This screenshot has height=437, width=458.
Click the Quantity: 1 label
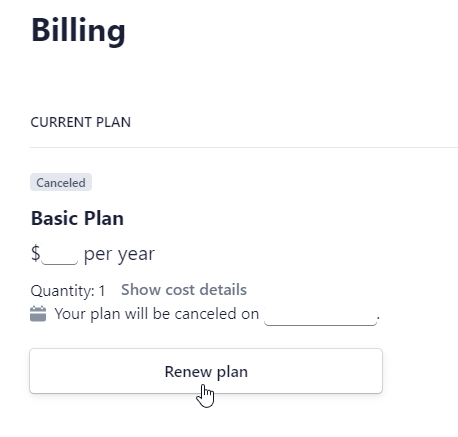(68, 291)
